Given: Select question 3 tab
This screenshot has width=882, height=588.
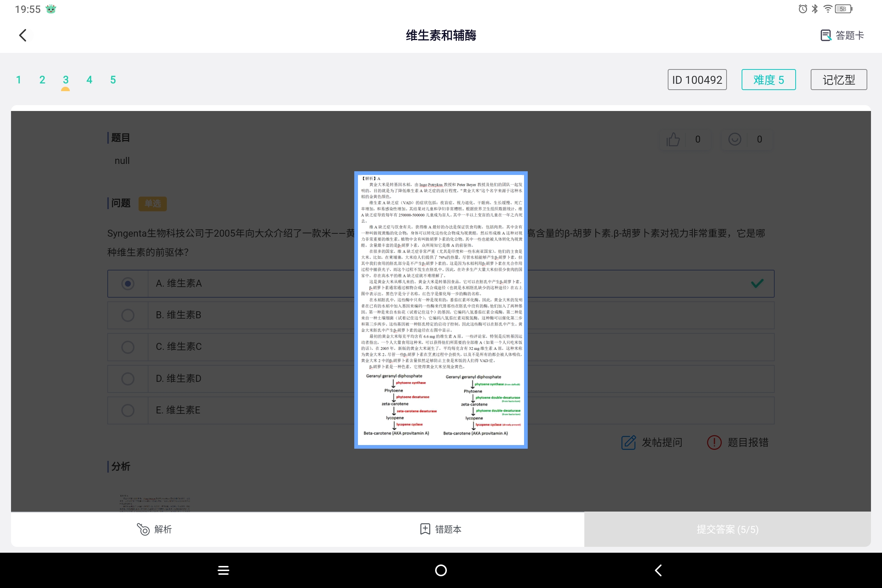Looking at the screenshot, I should click(66, 79).
